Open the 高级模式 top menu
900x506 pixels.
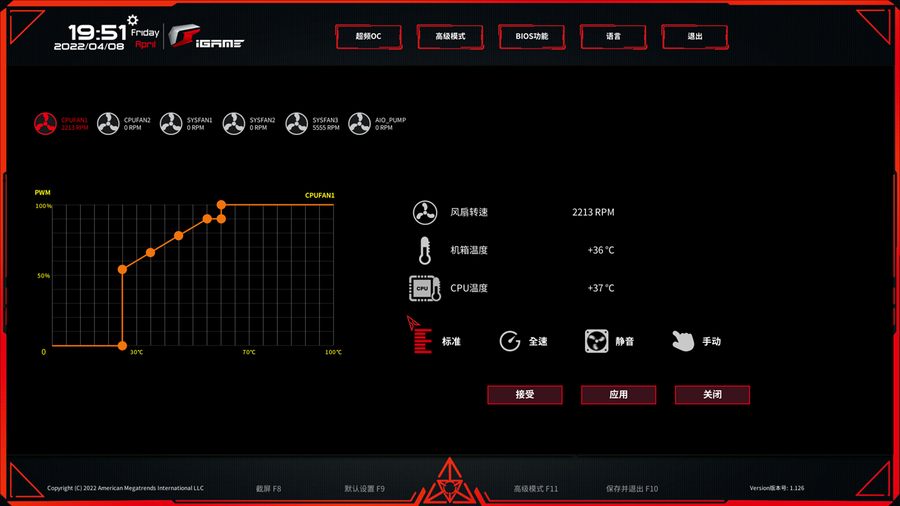coord(450,36)
